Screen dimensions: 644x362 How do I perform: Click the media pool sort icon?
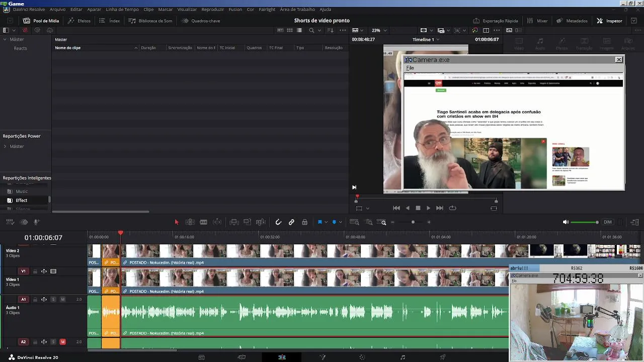pyautogui.click(x=330, y=30)
